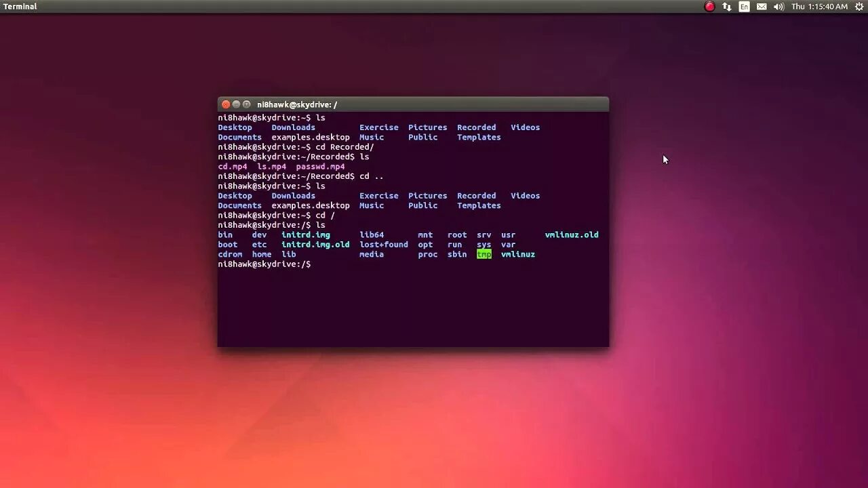The image size is (868, 488).
Task: Minimize the terminal window
Action: tap(236, 104)
